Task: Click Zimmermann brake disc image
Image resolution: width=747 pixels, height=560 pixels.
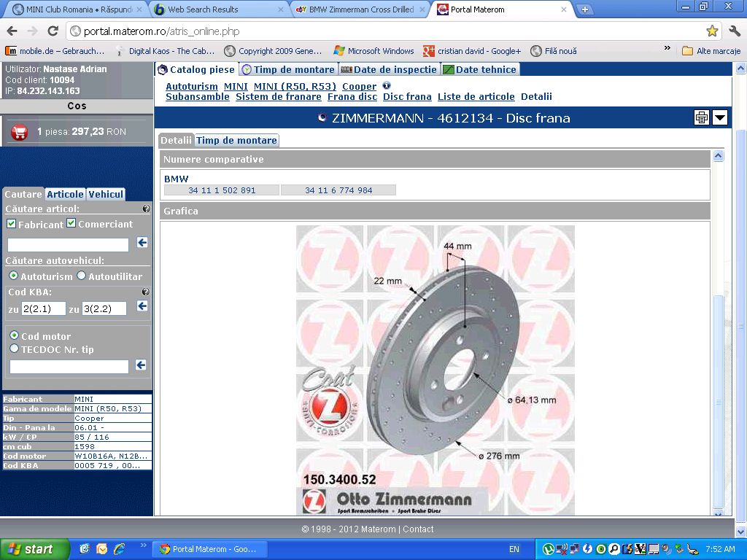Action: pos(436,370)
